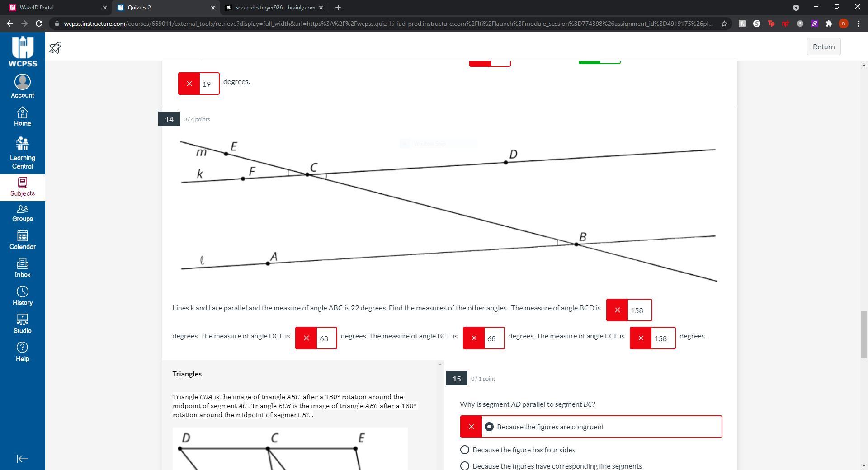
Task: Click the page vertical scrollbar thumb
Action: click(x=864, y=334)
